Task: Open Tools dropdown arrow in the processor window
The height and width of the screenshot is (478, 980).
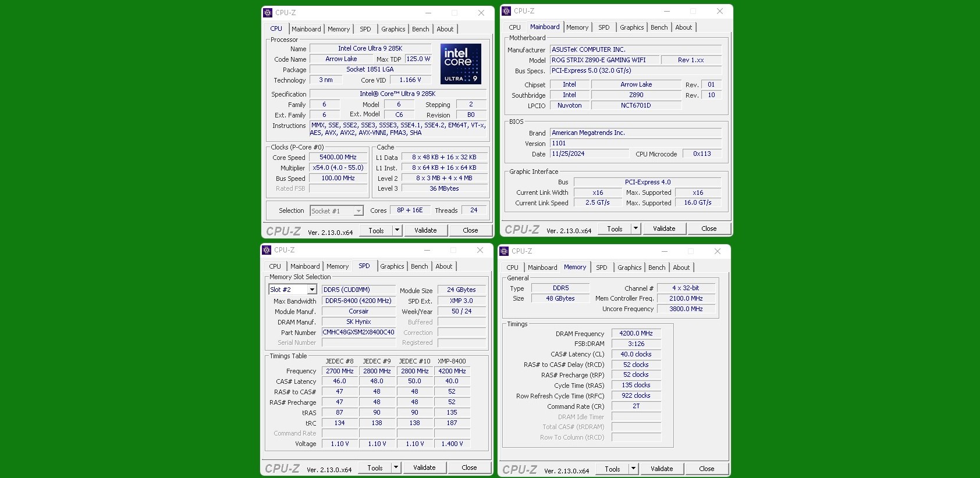Action: point(397,230)
